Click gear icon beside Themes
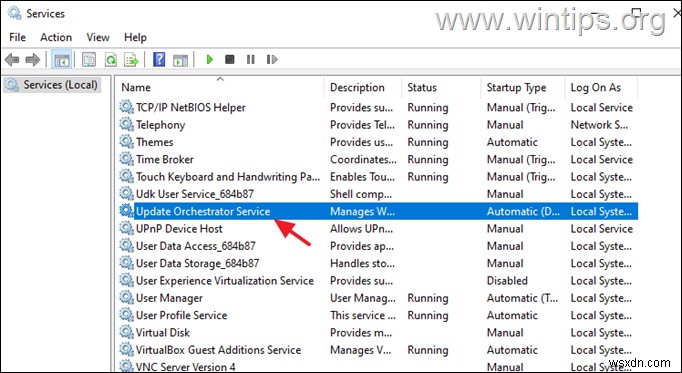Screen dimensions: 682x373 pos(126,142)
